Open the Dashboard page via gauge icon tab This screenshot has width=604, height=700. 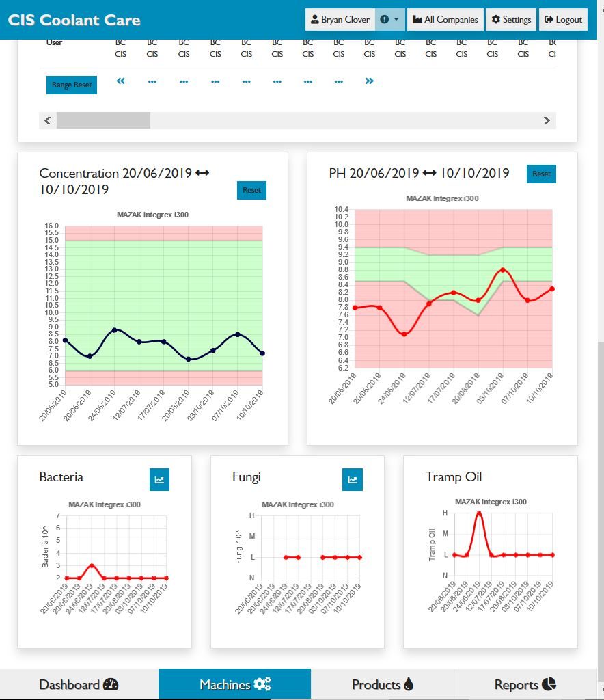[x=79, y=684]
